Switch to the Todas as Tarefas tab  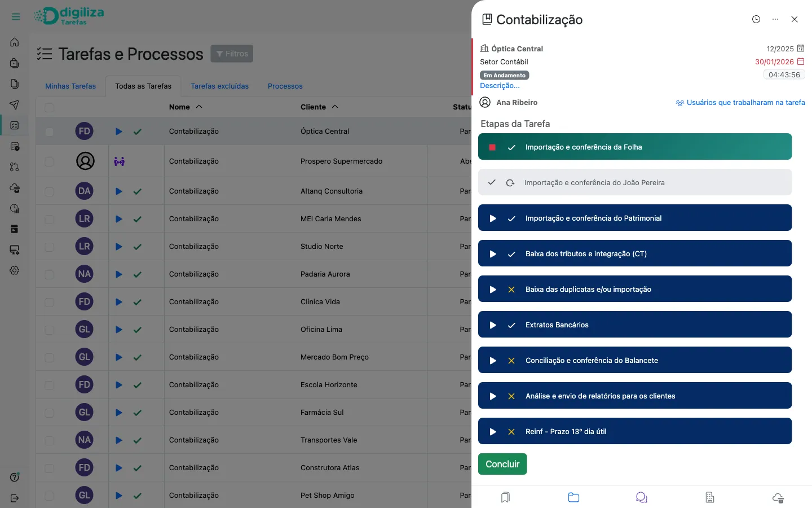pyautogui.click(x=143, y=86)
